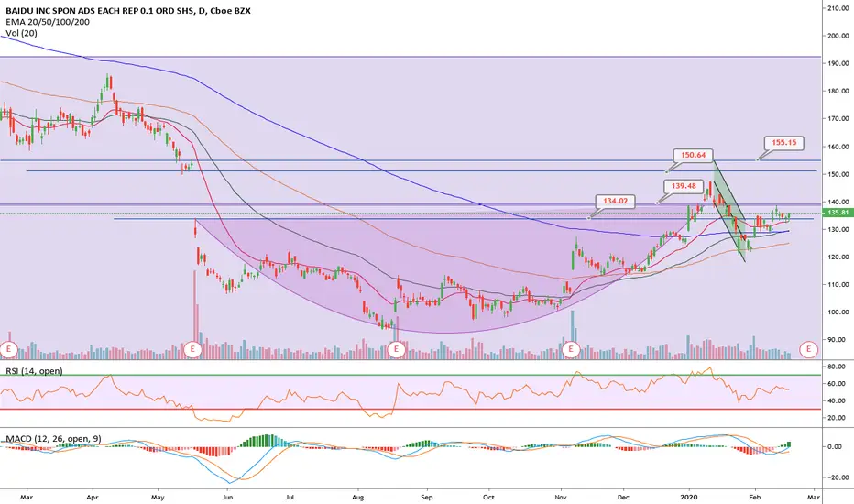Click the earnings E marker after February 2020
This screenshot has height=504, width=854.
(808, 349)
